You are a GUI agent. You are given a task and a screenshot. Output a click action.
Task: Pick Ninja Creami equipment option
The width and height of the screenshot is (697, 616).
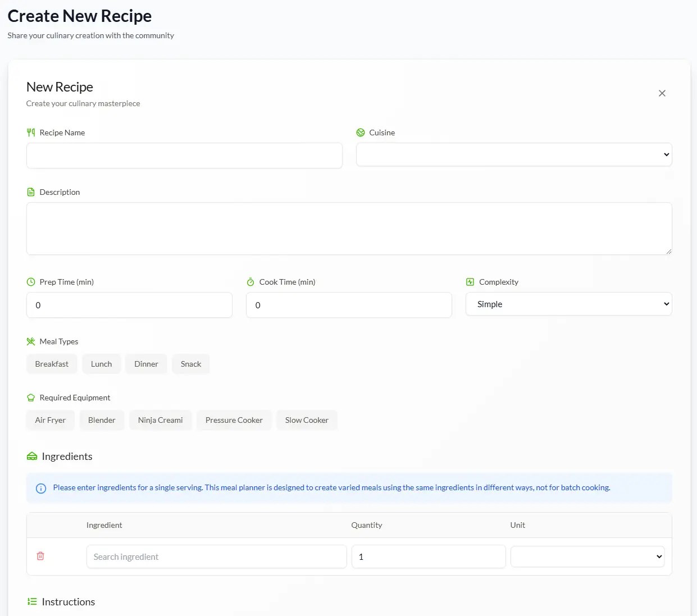point(161,420)
